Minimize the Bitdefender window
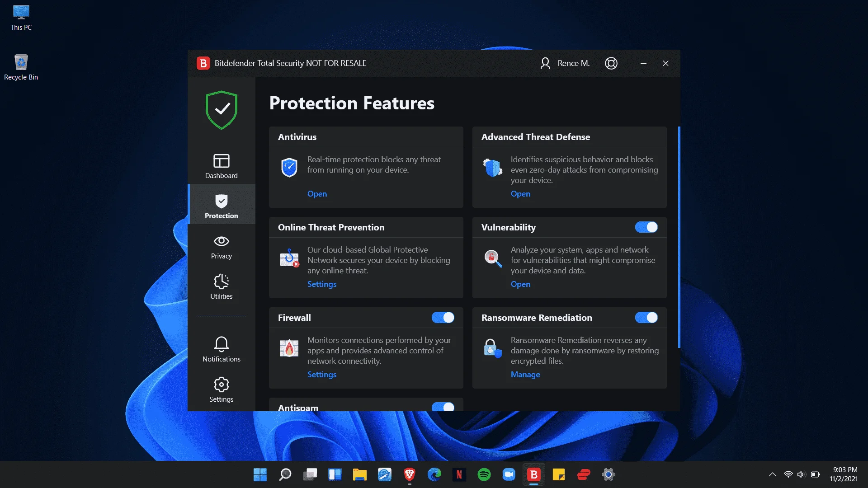Screen dimensions: 868x488 click(x=643, y=63)
